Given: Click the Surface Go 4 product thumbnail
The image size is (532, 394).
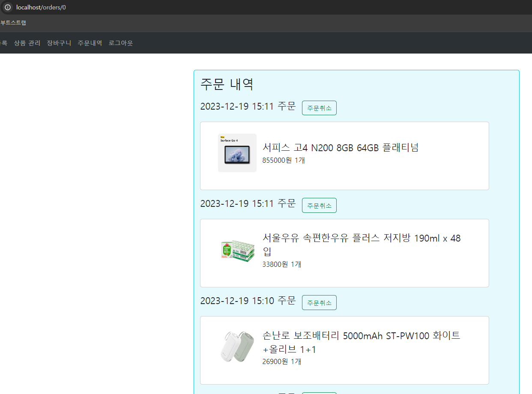Looking at the screenshot, I should (x=237, y=153).
